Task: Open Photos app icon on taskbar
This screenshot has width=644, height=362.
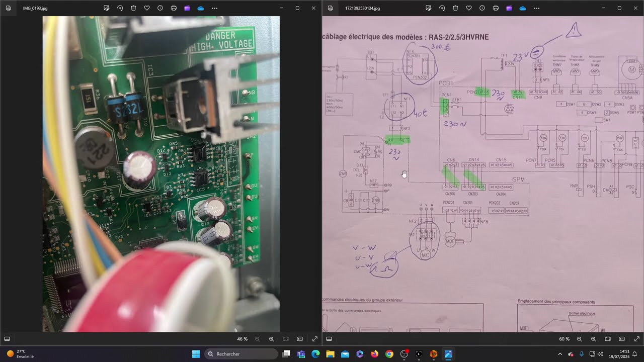Action: click(448, 354)
